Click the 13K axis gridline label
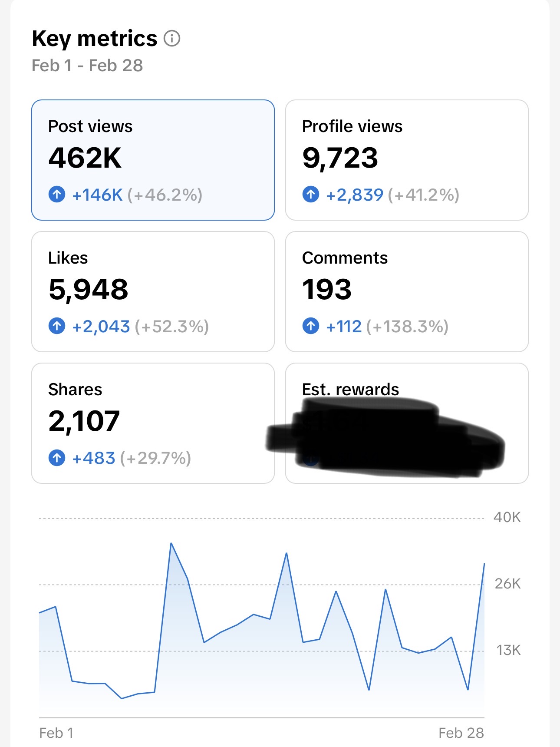Image resolution: width=560 pixels, height=747 pixels. pos(508,650)
